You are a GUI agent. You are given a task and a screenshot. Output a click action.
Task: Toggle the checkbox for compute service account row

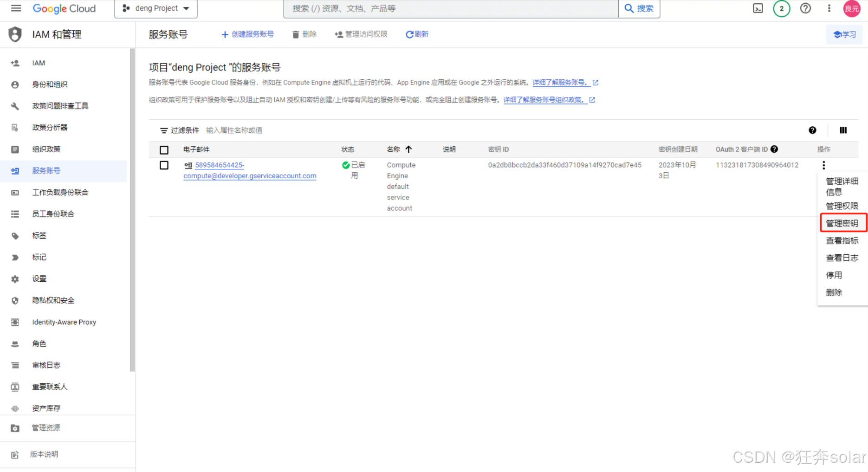point(164,165)
